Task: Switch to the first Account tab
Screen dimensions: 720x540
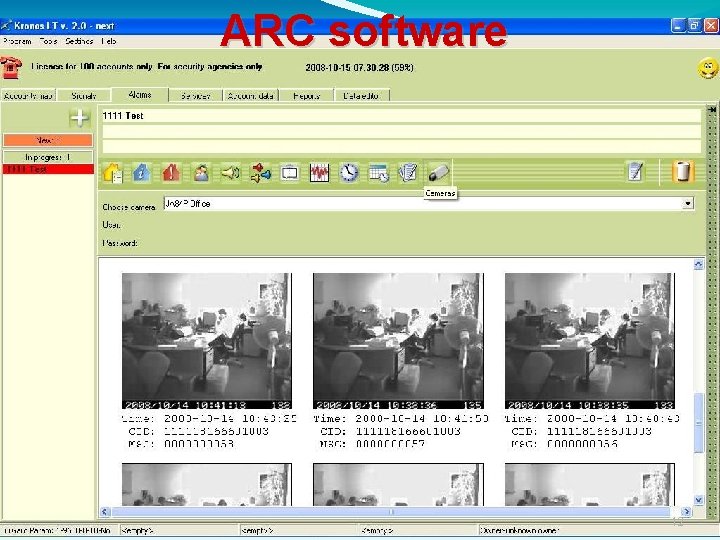Action: click(x=28, y=96)
